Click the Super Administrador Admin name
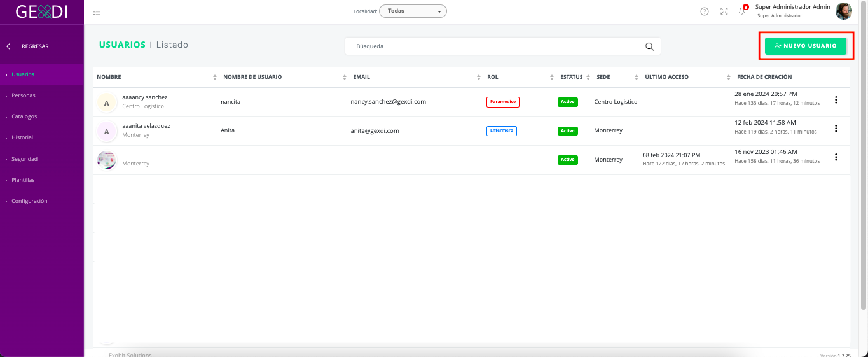868x357 pixels. [x=793, y=7]
